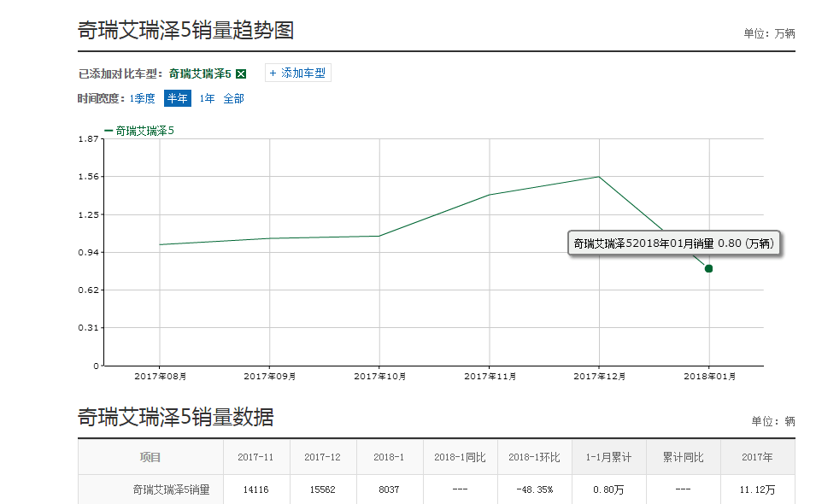
Task: Click the 14116 sales cell
Action: click(x=255, y=489)
